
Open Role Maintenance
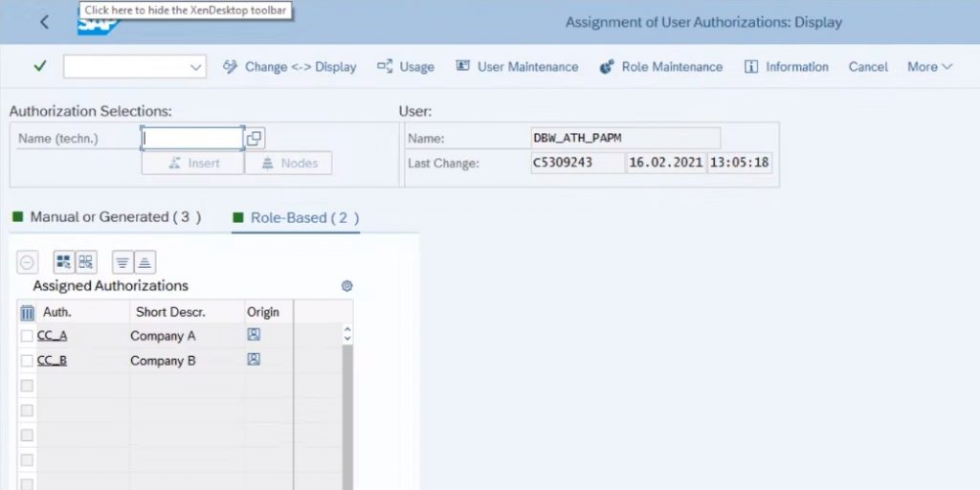click(x=661, y=67)
